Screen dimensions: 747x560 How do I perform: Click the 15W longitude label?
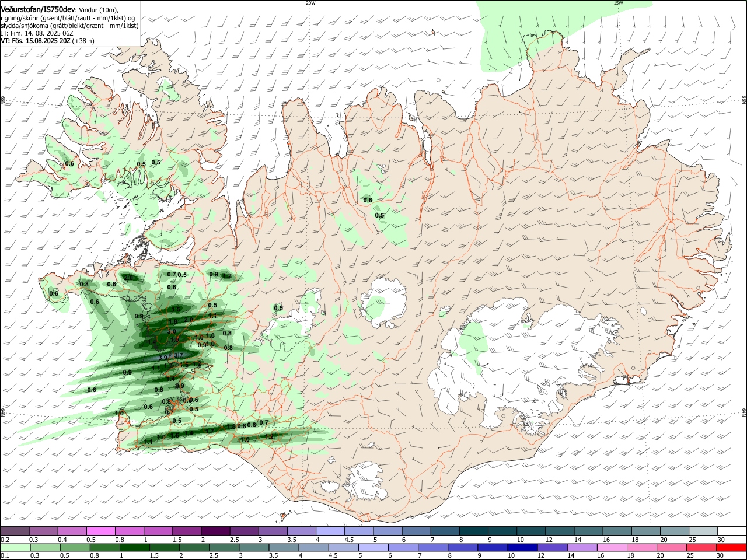618,3
